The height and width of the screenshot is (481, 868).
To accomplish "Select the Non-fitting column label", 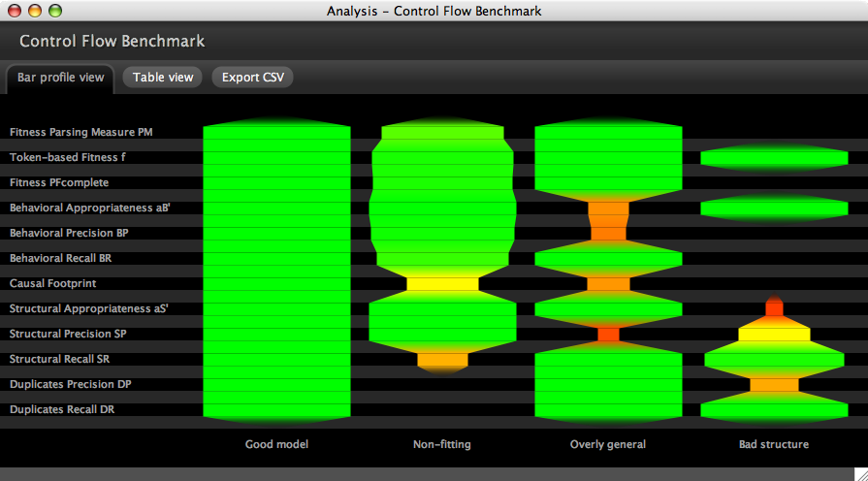I will (x=441, y=444).
